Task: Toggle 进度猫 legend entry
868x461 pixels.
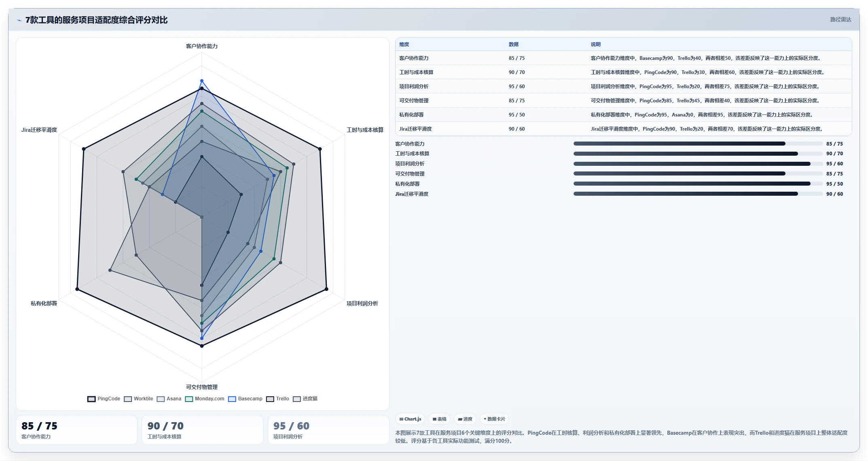Action: coord(305,399)
